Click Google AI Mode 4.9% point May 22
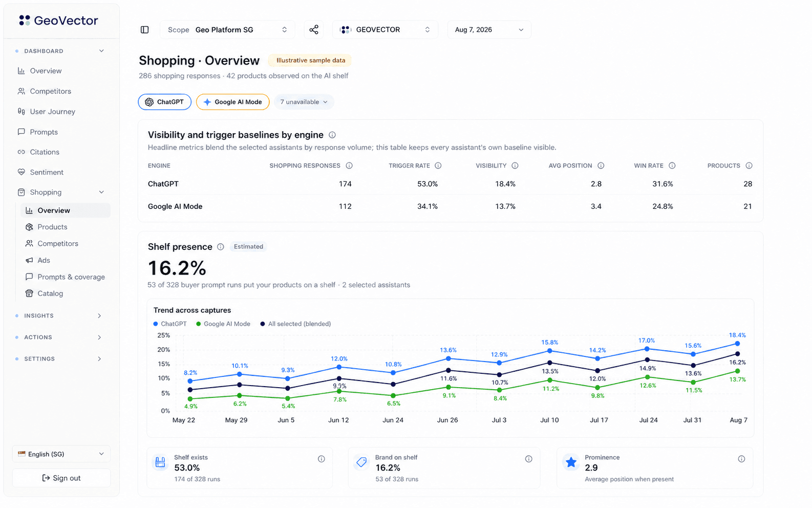This screenshot has height=508, width=812. coord(190,399)
